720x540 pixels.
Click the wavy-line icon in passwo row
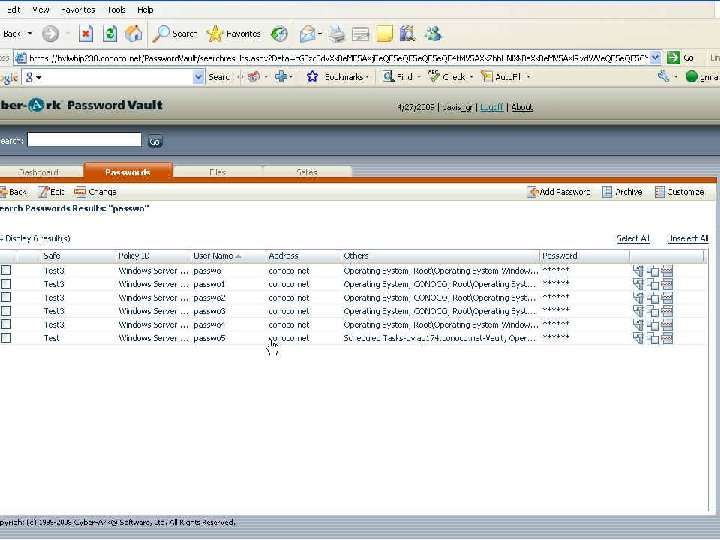(x=667, y=271)
